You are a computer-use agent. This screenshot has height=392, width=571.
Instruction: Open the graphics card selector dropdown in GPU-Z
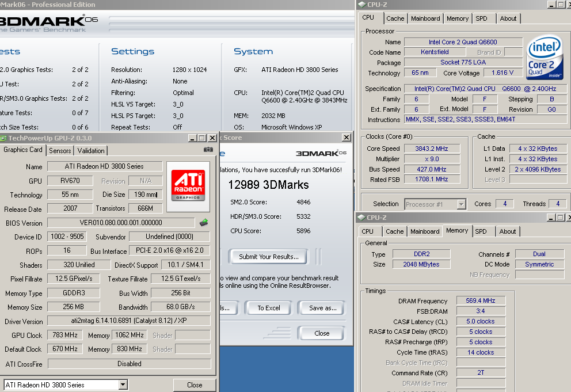point(123,385)
